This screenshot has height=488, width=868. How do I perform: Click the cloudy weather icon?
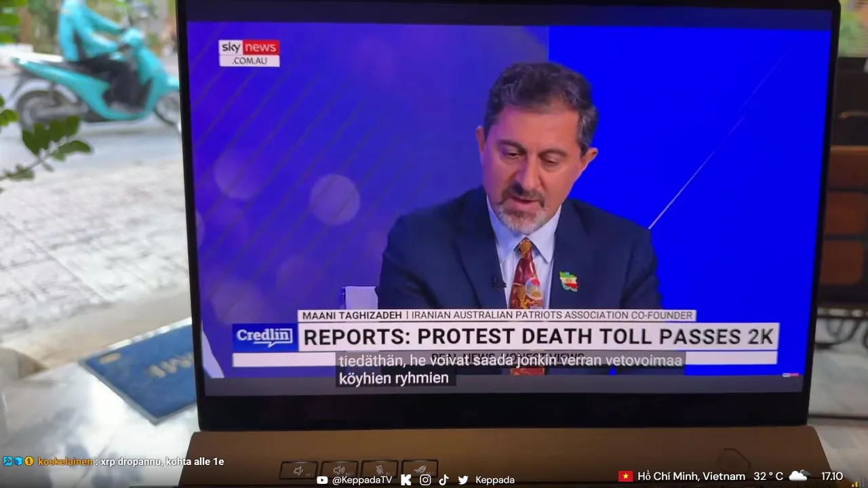click(799, 476)
